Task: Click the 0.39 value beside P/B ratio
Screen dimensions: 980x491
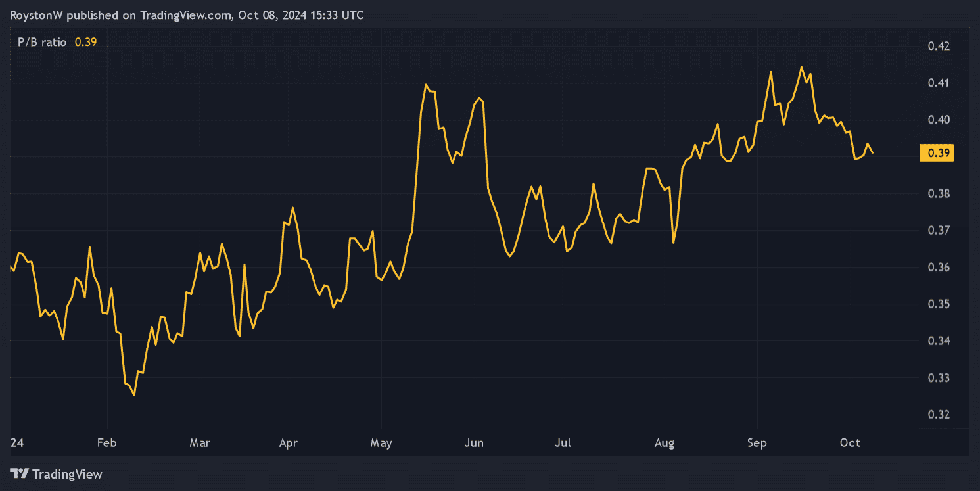Action: [85, 42]
